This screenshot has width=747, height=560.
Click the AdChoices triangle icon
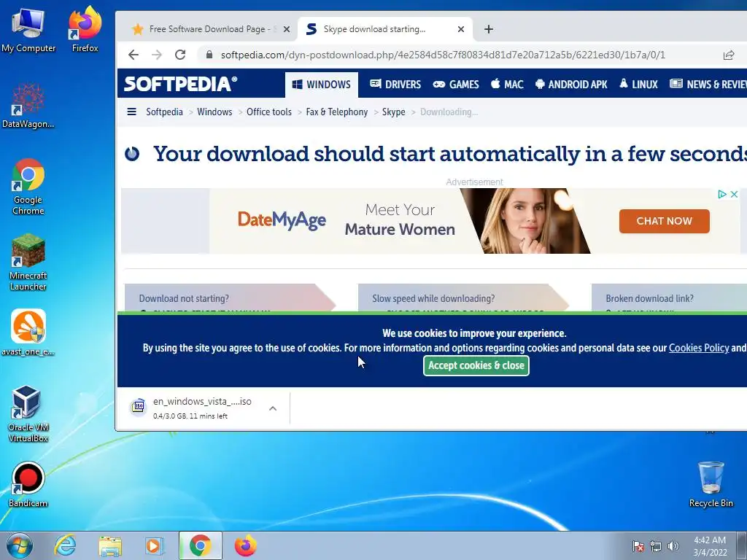[x=721, y=194]
